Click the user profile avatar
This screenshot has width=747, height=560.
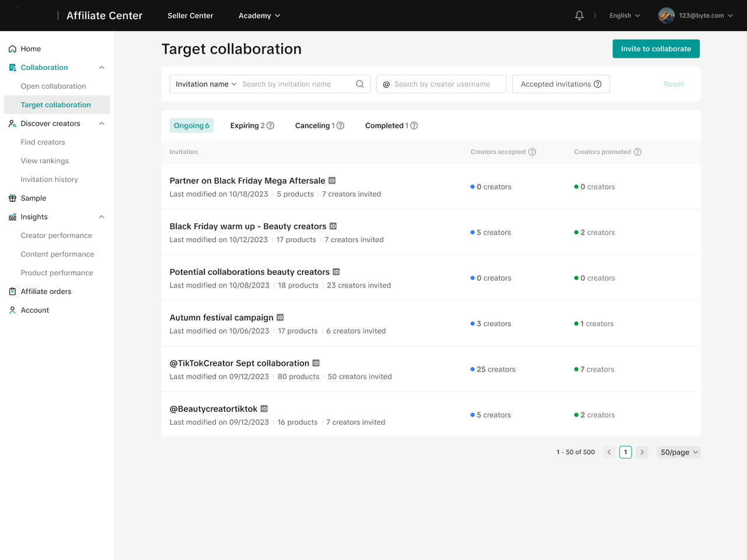666,16
